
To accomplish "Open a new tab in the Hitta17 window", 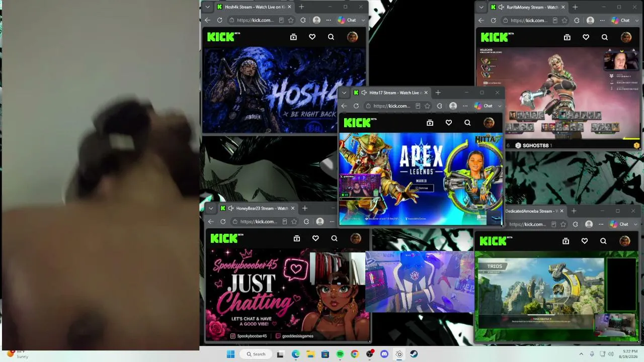I will coord(438,93).
